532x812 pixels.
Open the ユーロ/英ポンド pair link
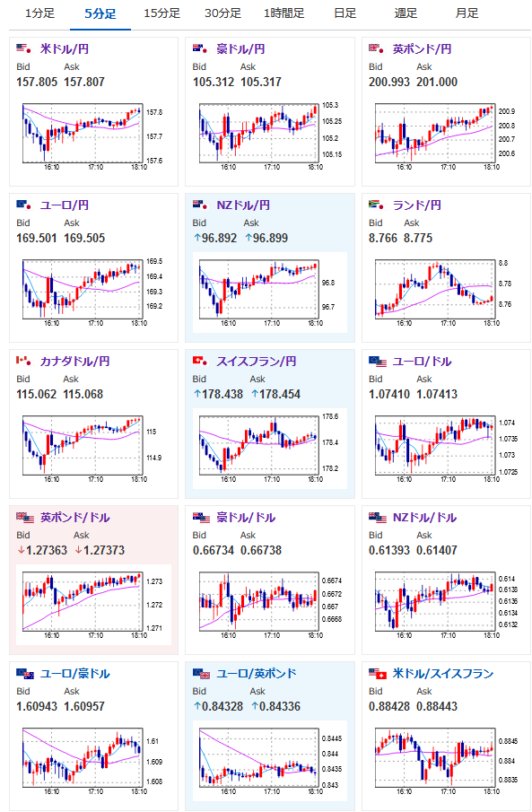click(257, 674)
